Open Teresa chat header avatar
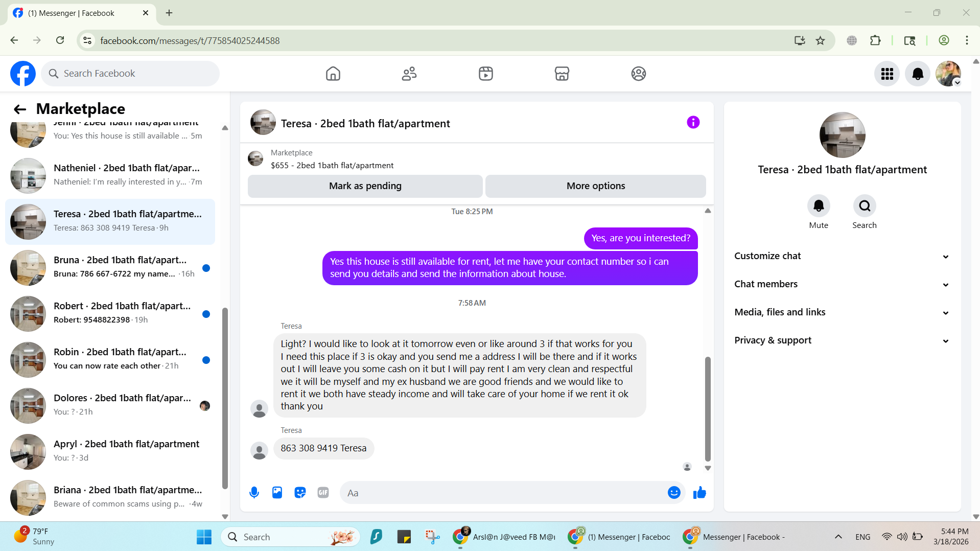980x551 pixels. (x=263, y=122)
